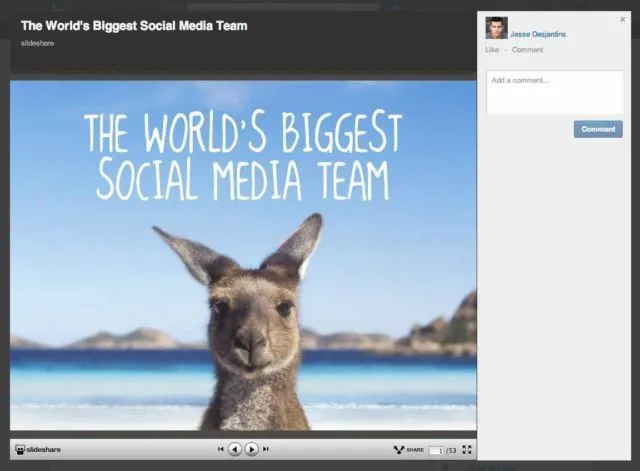
Task: Click the slideshare source label under title
Action: (x=38, y=43)
